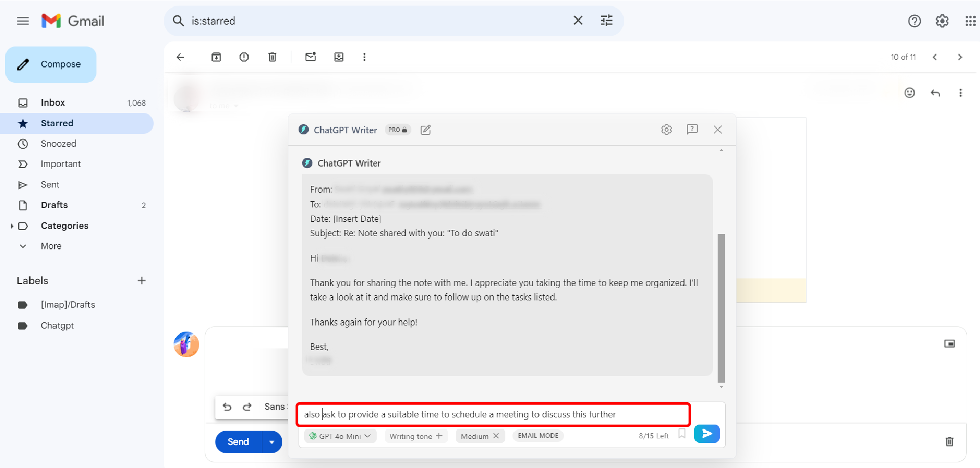Click the search magnifier icon
This screenshot has height=468, width=980.
coord(178,21)
